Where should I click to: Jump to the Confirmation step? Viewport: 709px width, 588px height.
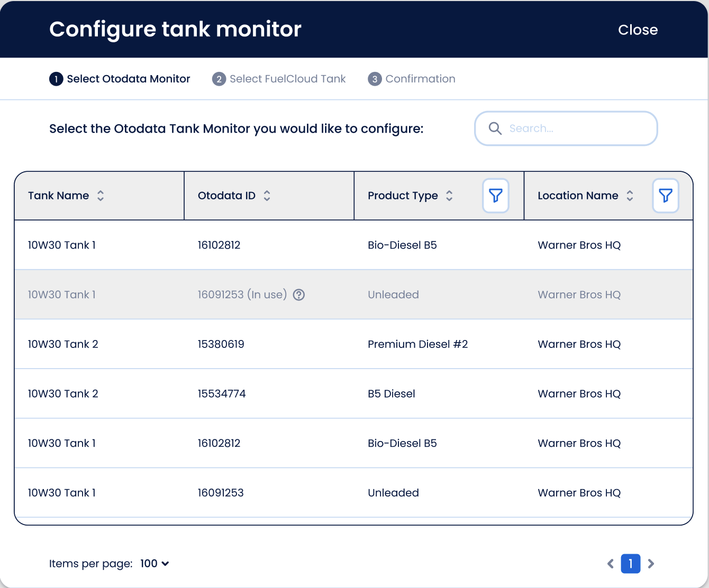(x=412, y=79)
